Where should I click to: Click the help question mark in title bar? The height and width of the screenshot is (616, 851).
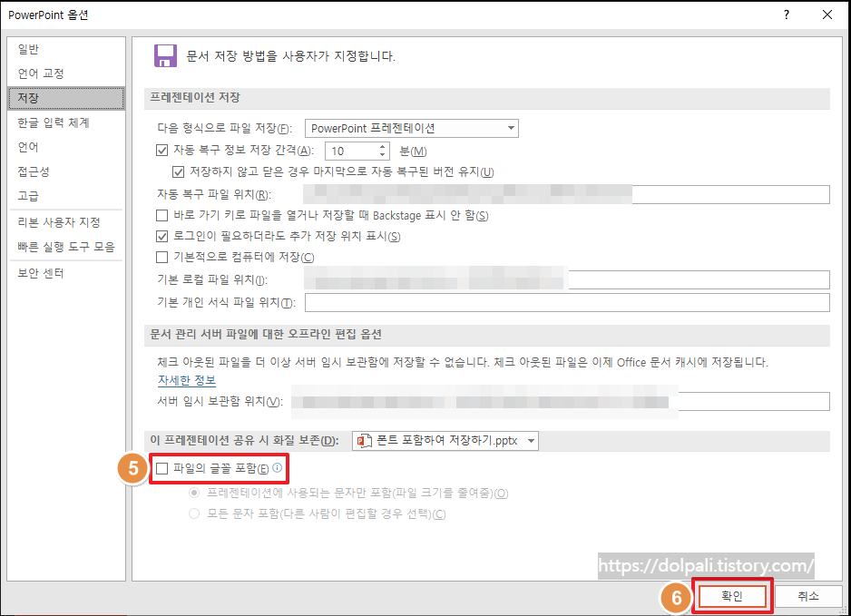tap(787, 15)
